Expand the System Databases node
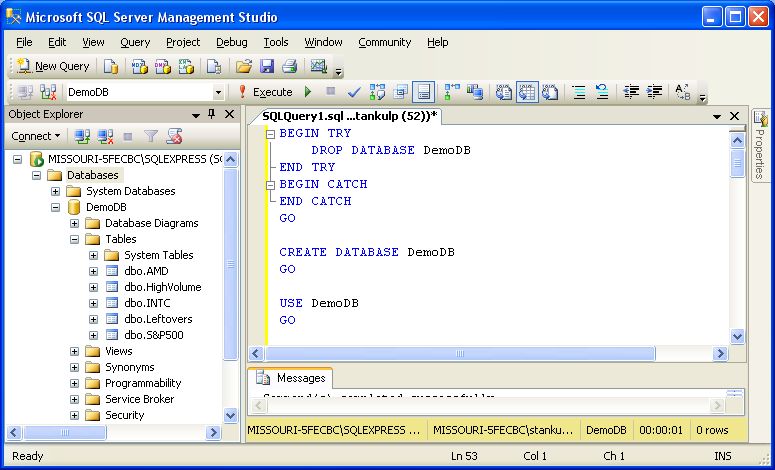 click(x=56, y=191)
